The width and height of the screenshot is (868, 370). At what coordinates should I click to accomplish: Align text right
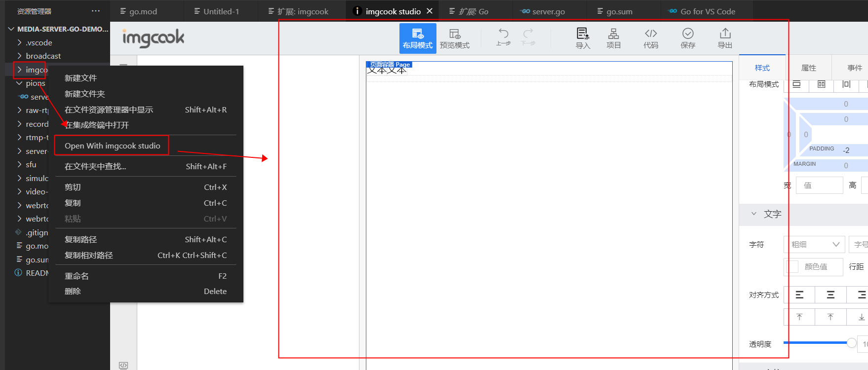coord(861,295)
